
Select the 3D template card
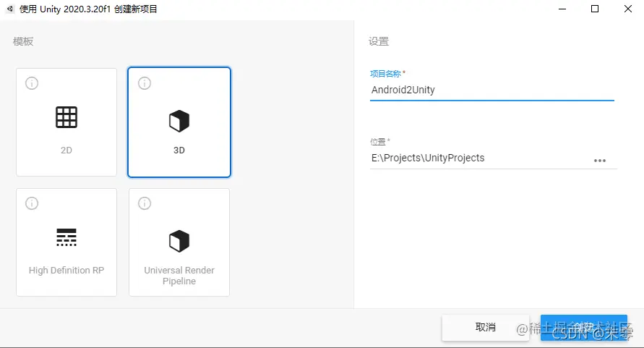pyautogui.click(x=179, y=122)
